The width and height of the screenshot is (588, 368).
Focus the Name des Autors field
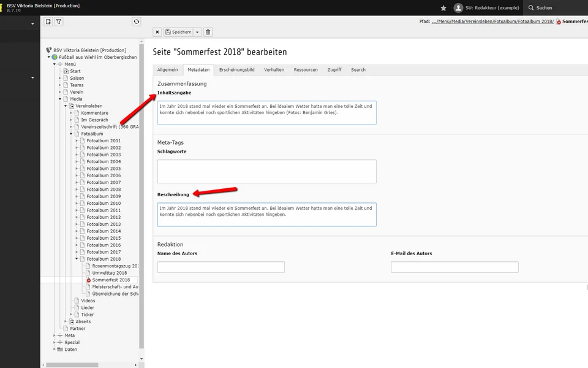pos(221,267)
